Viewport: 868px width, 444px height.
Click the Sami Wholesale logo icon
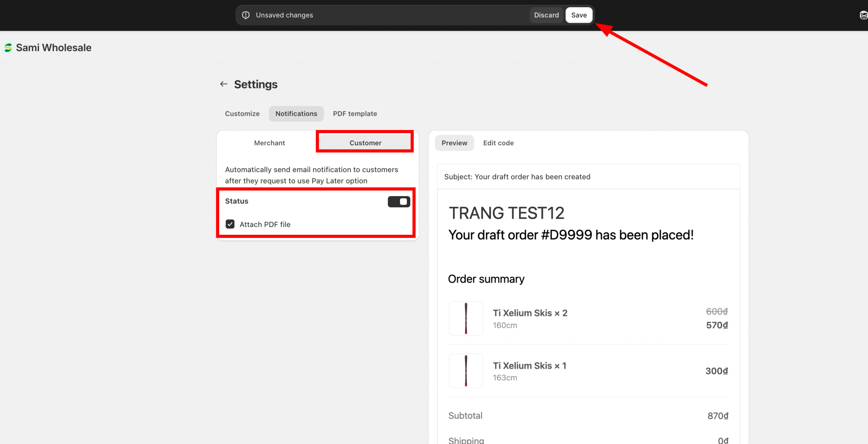(x=8, y=48)
